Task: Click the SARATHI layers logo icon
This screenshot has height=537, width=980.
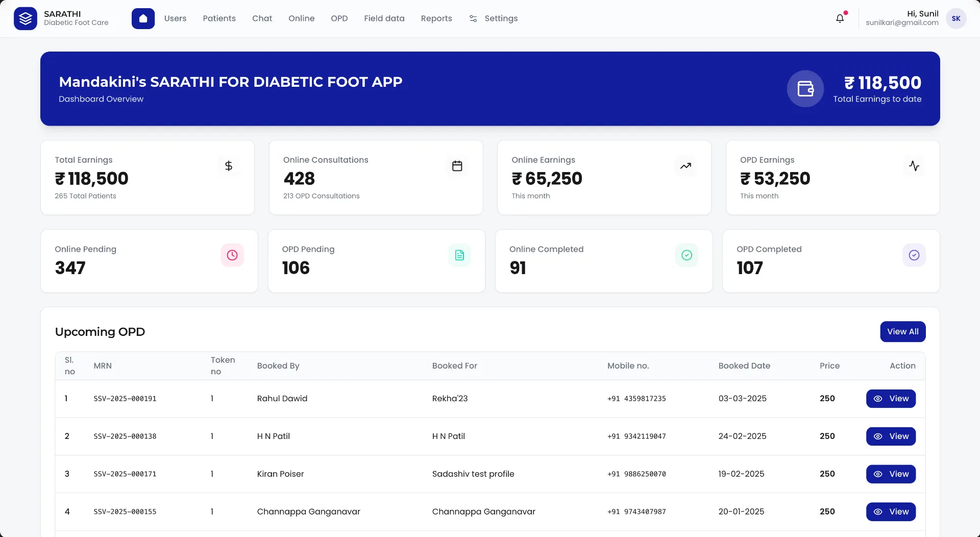Action: (24, 18)
